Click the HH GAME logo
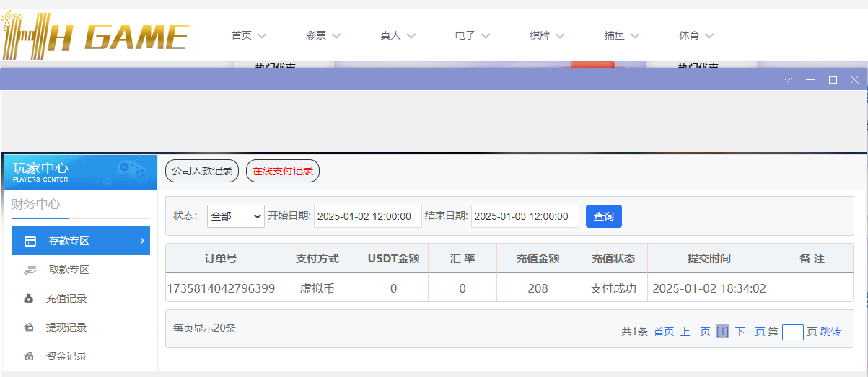 coord(95,35)
